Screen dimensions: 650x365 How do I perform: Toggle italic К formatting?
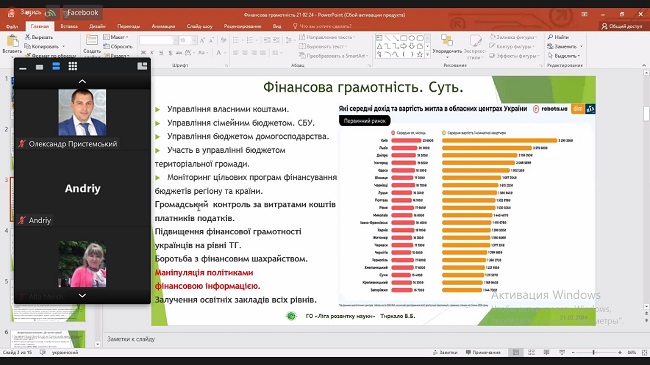click(152, 53)
